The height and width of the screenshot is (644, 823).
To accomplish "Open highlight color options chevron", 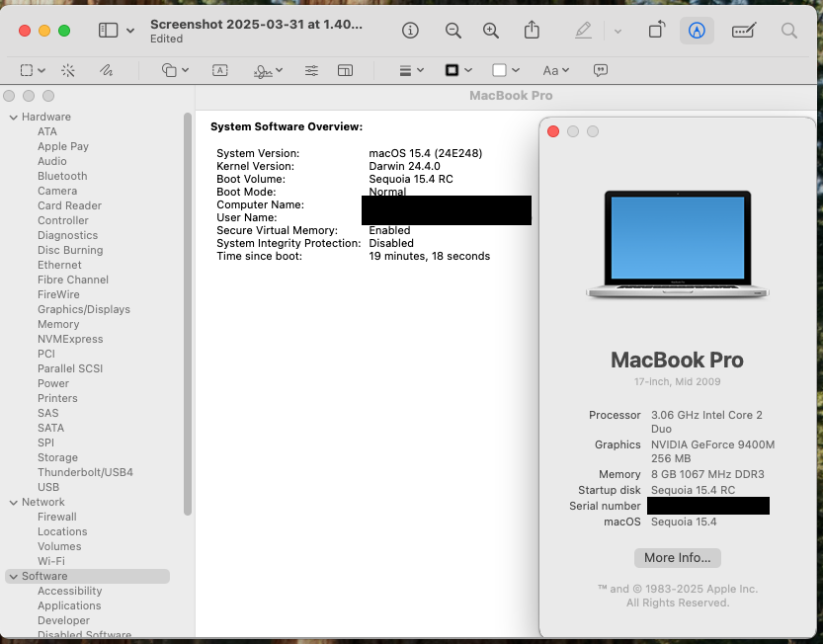I will 617,32.
